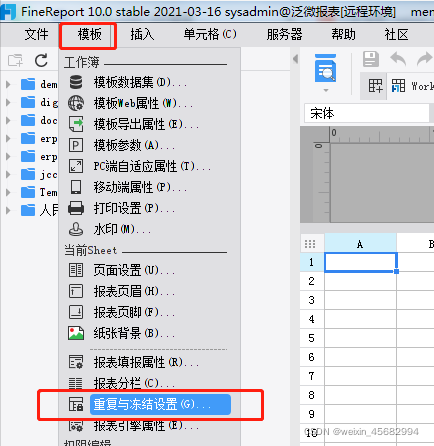Viewport: 434px width, 446px height.
Task: Click the save disk icon
Action: tap(371, 59)
